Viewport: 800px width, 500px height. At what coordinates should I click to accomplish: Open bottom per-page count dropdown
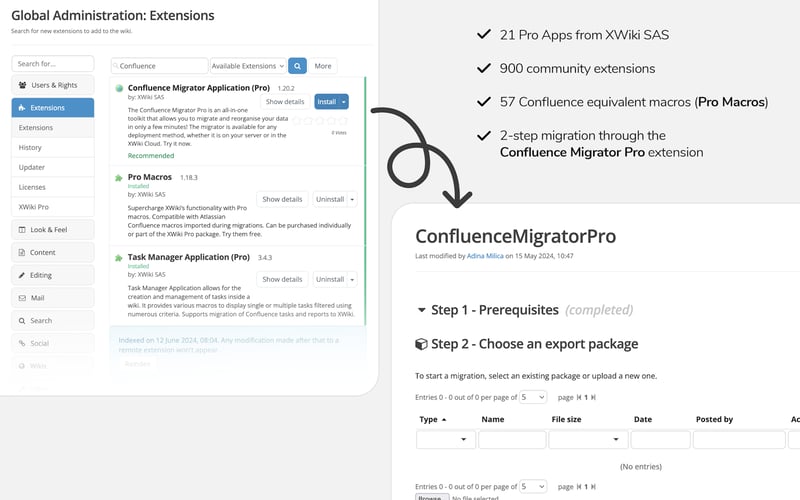pos(533,486)
